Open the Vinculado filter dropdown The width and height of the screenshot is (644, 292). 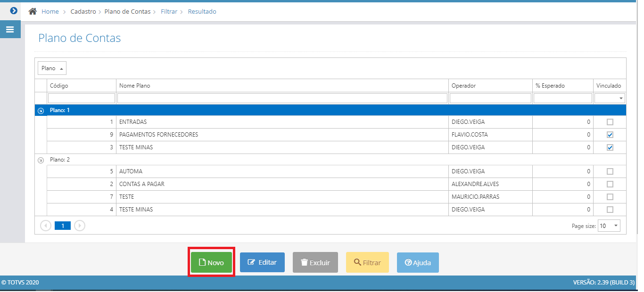pyautogui.click(x=621, y=98)
